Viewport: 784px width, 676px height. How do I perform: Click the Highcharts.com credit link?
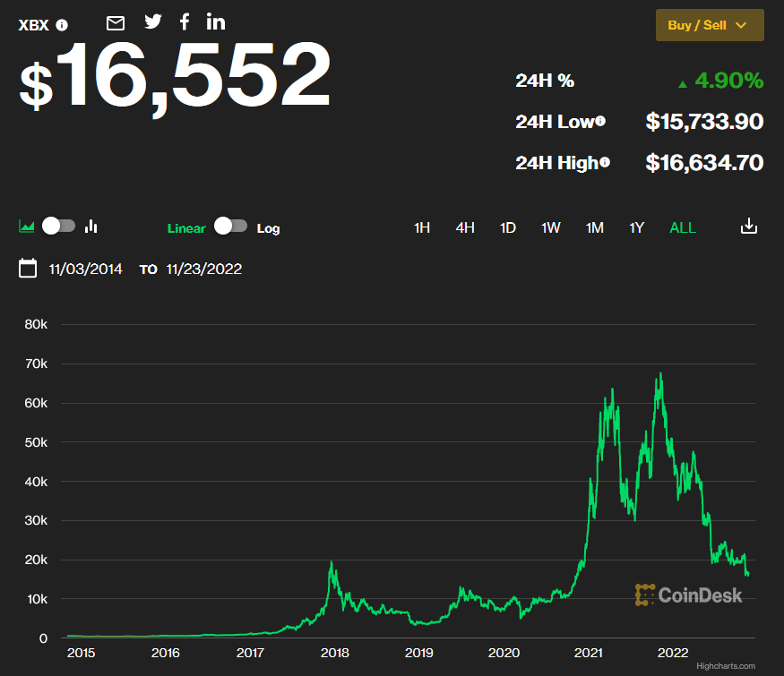[x=726, y=666]
